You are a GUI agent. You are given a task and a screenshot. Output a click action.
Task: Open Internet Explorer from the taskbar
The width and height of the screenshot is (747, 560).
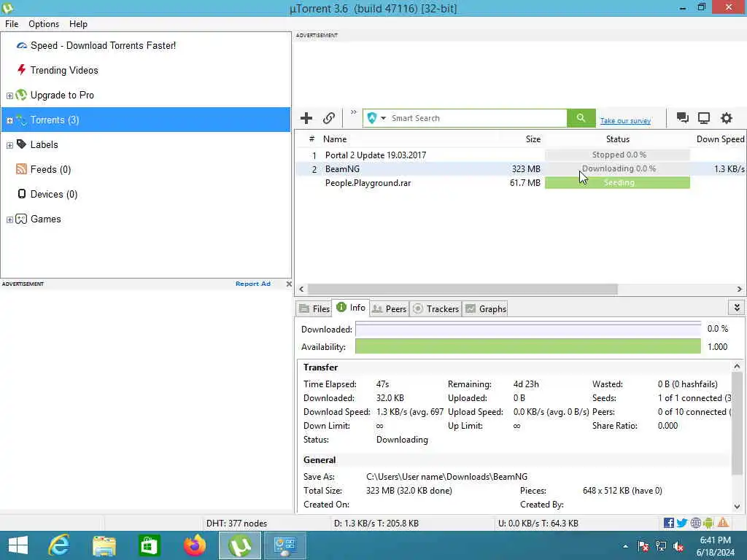59,545
